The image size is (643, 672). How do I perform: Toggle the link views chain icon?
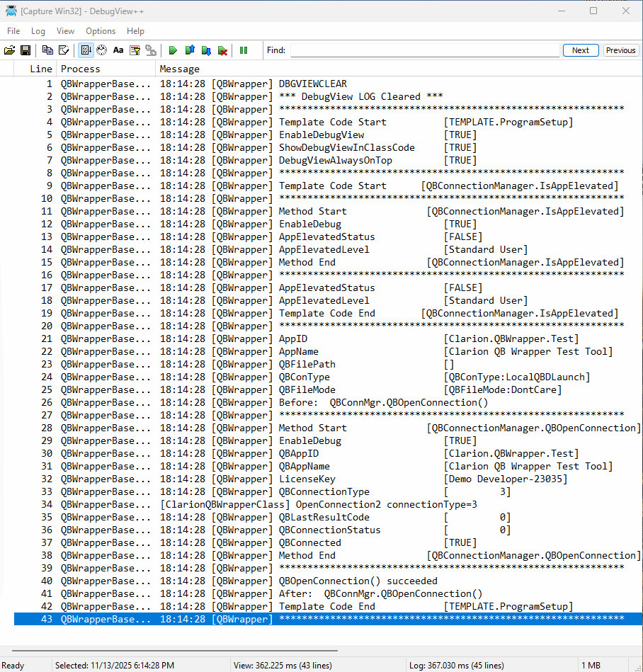pos(151,50)
